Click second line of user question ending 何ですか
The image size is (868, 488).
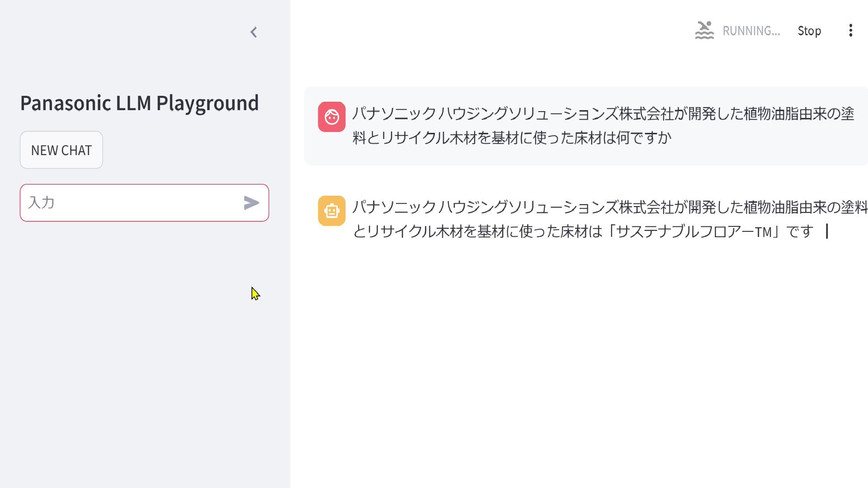pos(511,137)
